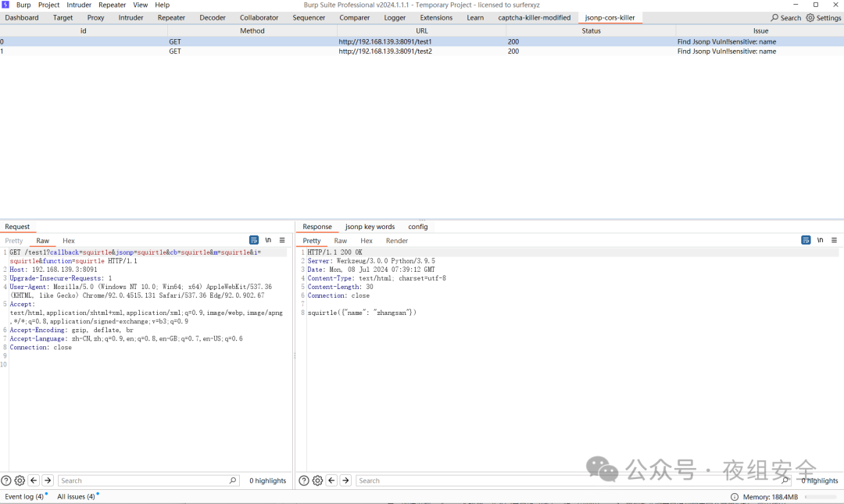
Task: Open the Intruder menu in menu bar
Action: pyautogui.click(x=79, y=5)
